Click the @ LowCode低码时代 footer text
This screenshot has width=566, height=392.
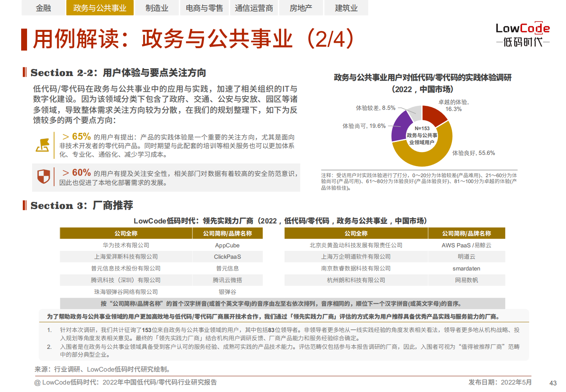(x=125, y=382)
